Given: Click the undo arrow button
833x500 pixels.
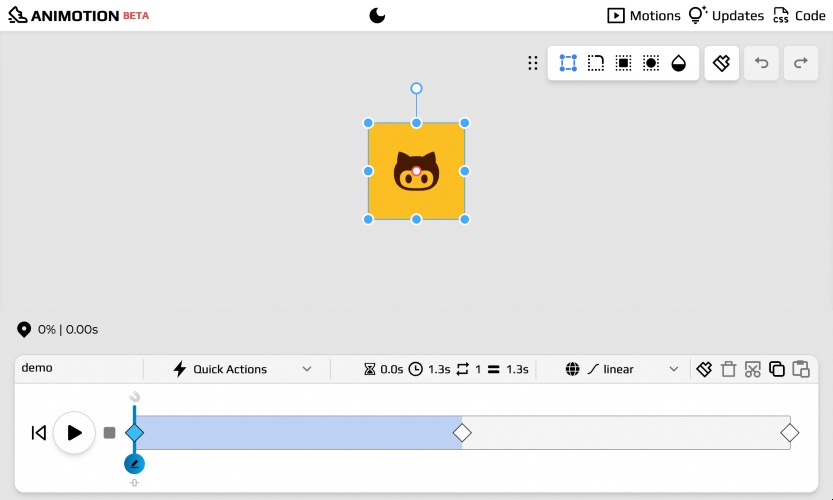Looking at the screenshot, I should [761, 63].
